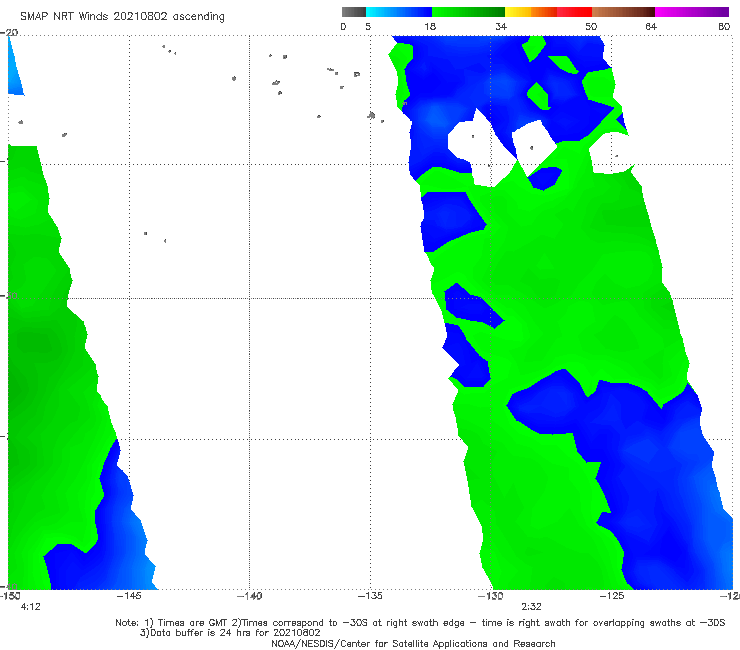Click the yellow-to-red 34–50 color bar segment
Viewport: 740px width, 650px height.
click(548, 12)
